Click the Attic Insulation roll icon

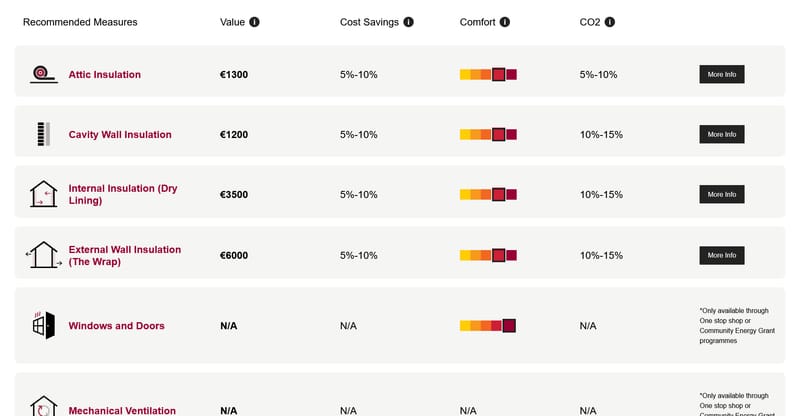[41, 74]
